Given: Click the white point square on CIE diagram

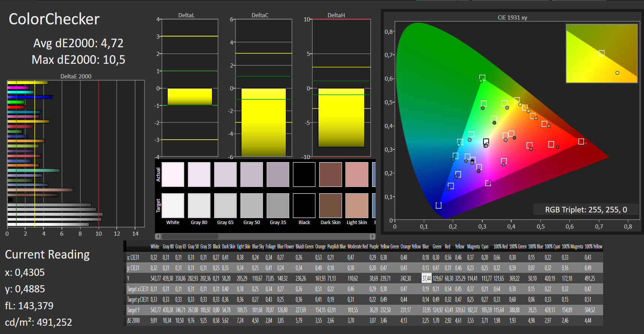Looking at the screenshot, I should pos(486,142).
